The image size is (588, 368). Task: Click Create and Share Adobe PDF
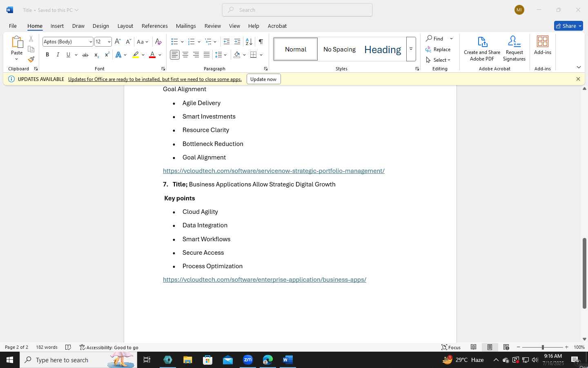[482, 49]
